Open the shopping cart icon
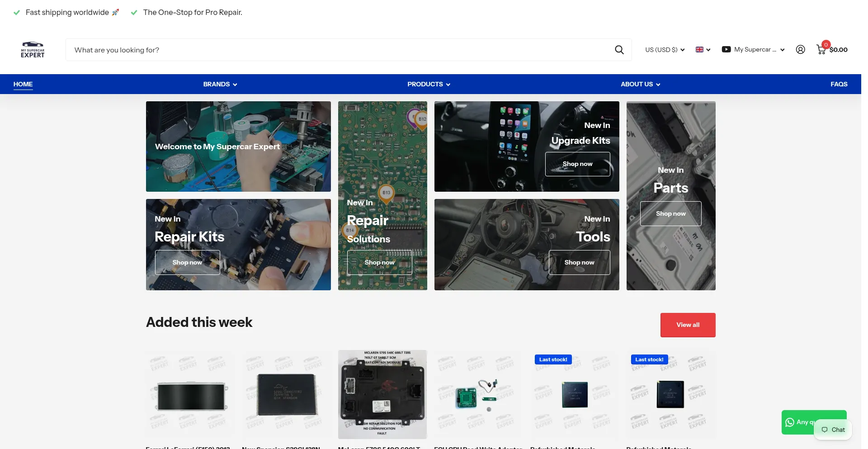This screenshot has width=868, height=449. point(821,49)
